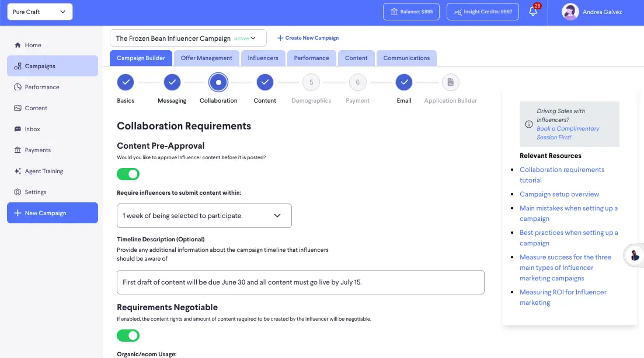Click the info icon in Driving Sales box
This screenshot has width=644, height=358.
pos(529,124)
